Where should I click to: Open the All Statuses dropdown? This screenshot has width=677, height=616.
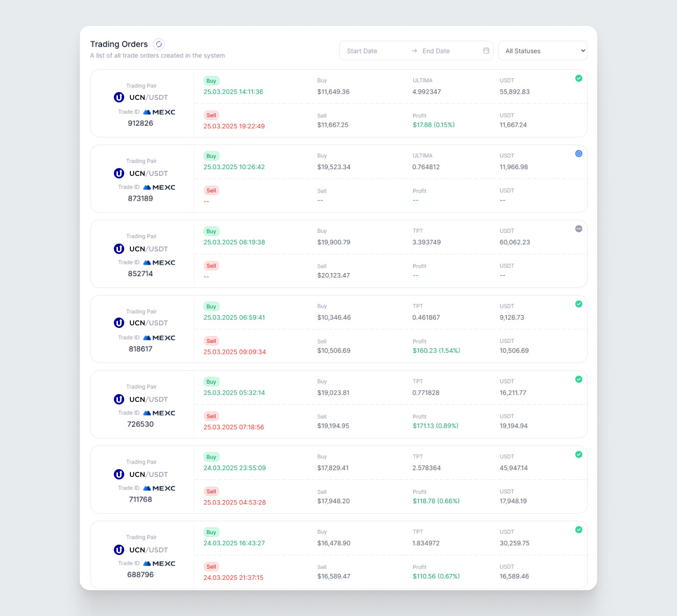click(542, 51)
